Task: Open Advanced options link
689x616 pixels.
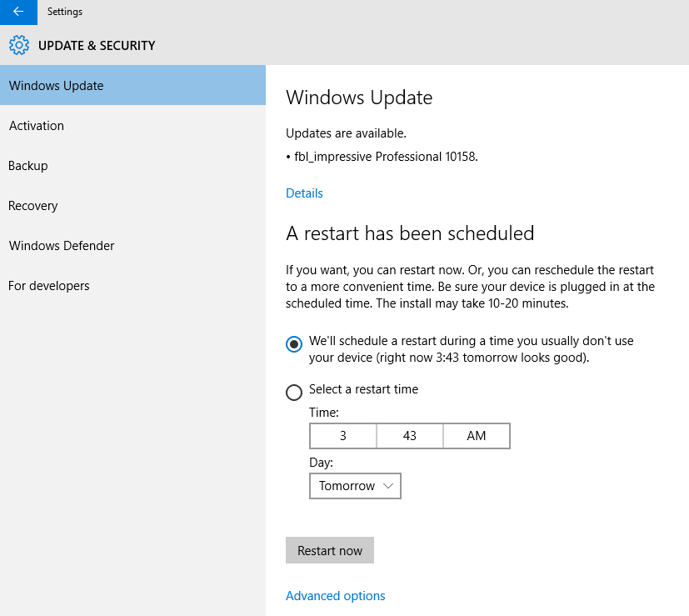Action: click(x=335, y=596)
